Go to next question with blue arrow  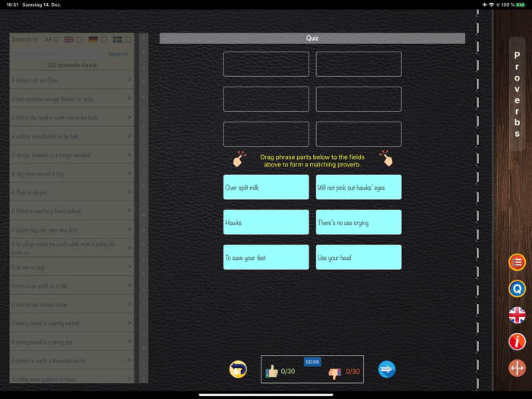(386, 369)
